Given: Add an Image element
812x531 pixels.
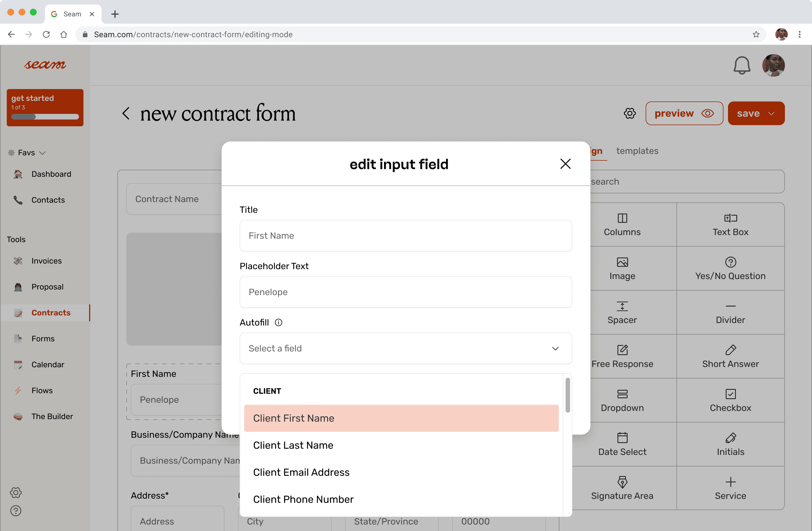Looking at the screenshot, I should click(x=622, y=269).
